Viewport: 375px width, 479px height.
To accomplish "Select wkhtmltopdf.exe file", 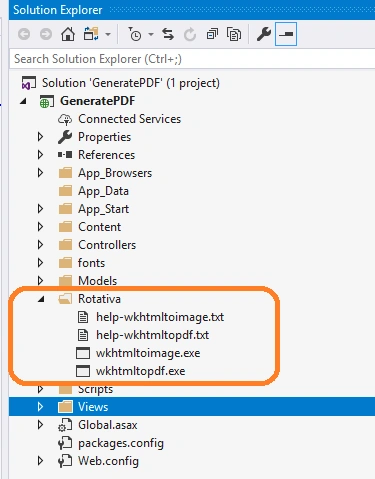I will point(140,371).
